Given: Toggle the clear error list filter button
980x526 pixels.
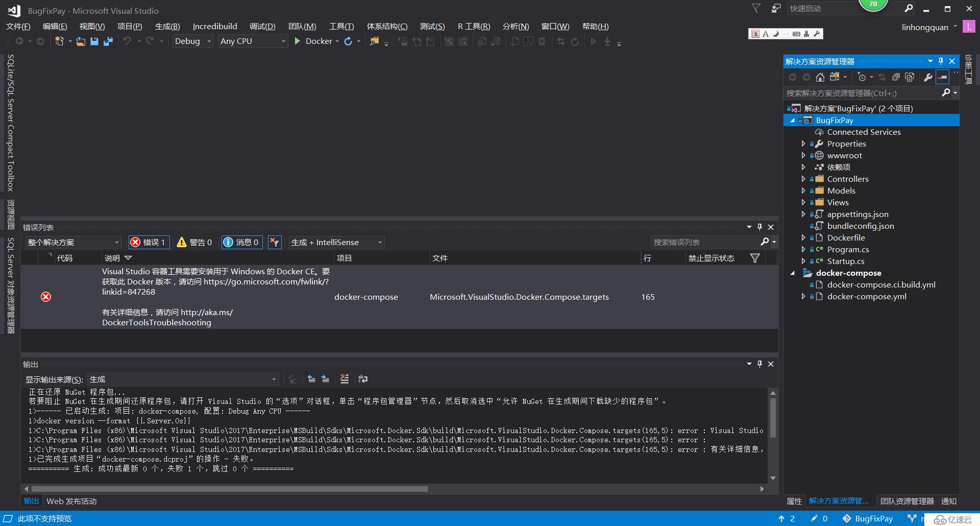Looking at the screenshot, I should (275, 242).
